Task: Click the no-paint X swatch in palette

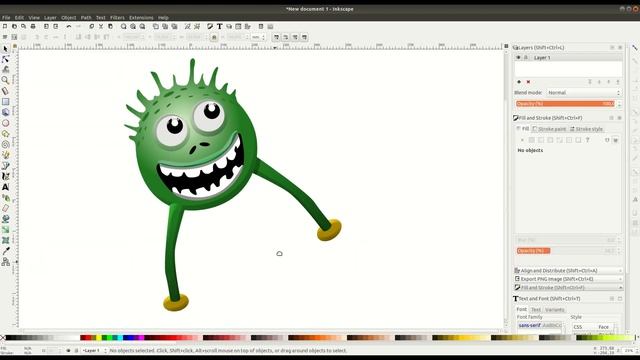Action: click(2, 338)
